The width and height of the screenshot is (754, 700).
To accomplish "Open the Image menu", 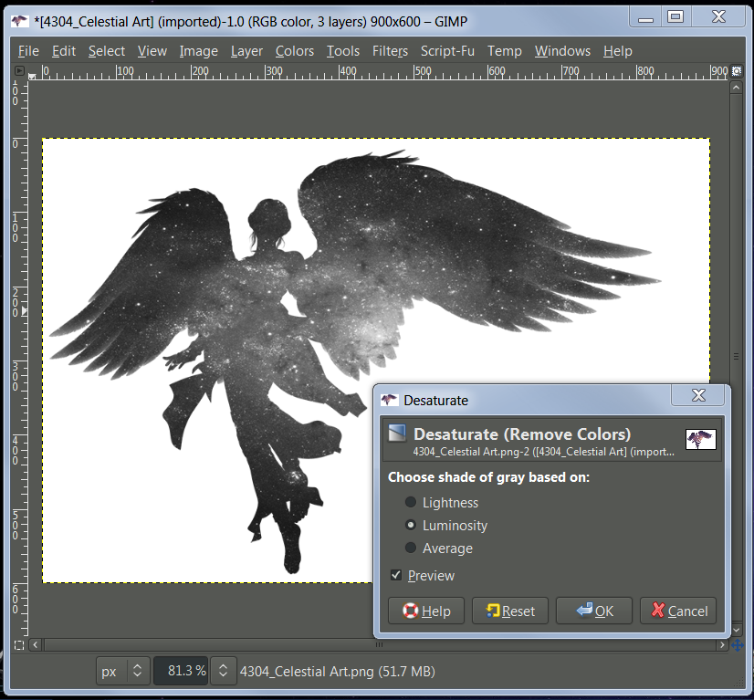I will (x=199, y=51).
